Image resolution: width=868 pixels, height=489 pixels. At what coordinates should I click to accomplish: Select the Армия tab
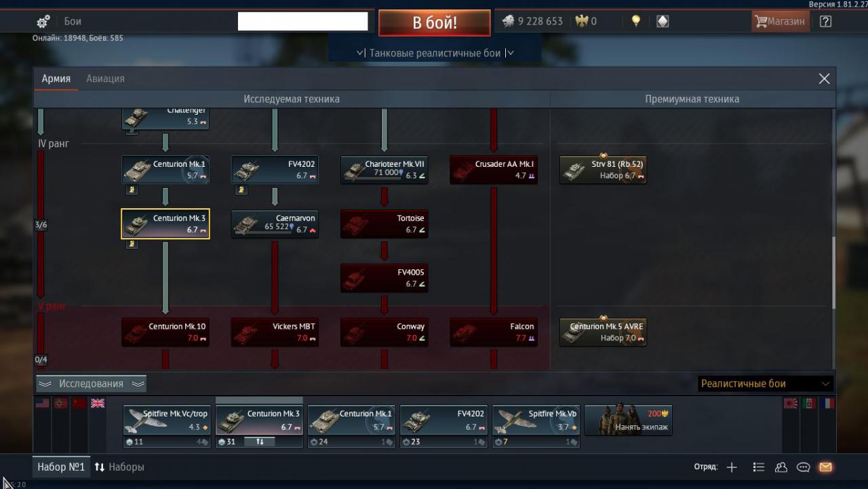point(56,79)
